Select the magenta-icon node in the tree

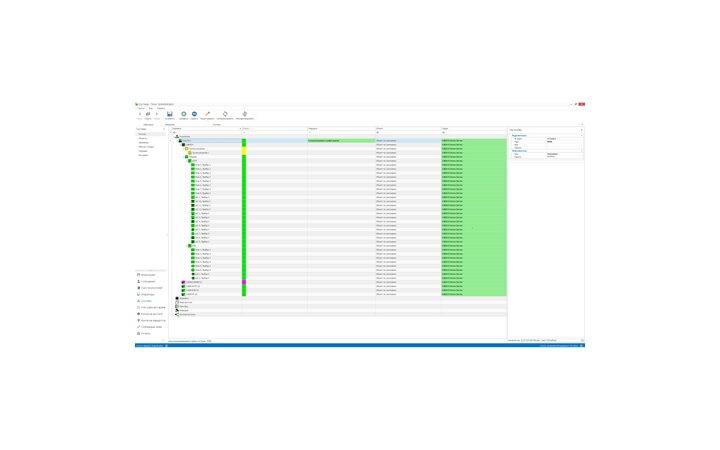click(183, 282)
